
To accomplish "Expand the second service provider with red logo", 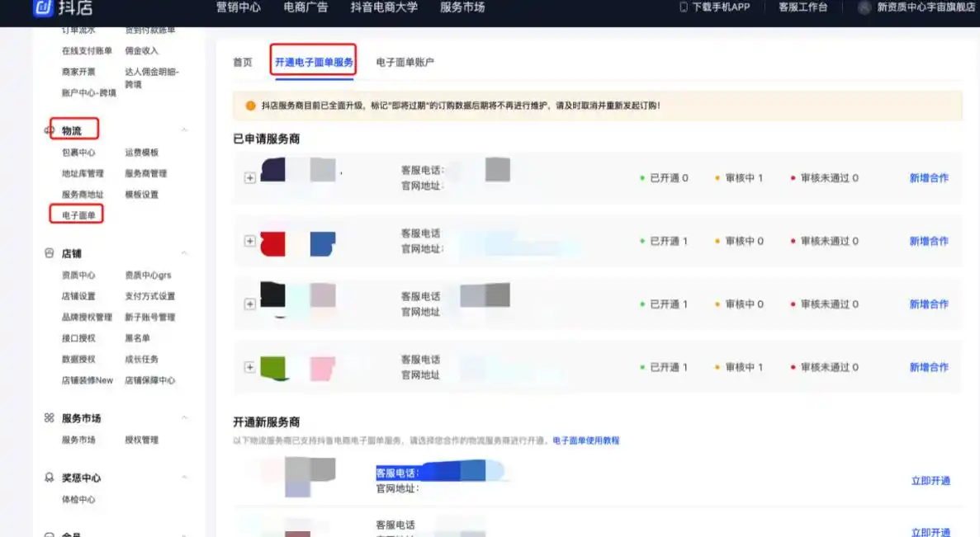I will 250,241.
